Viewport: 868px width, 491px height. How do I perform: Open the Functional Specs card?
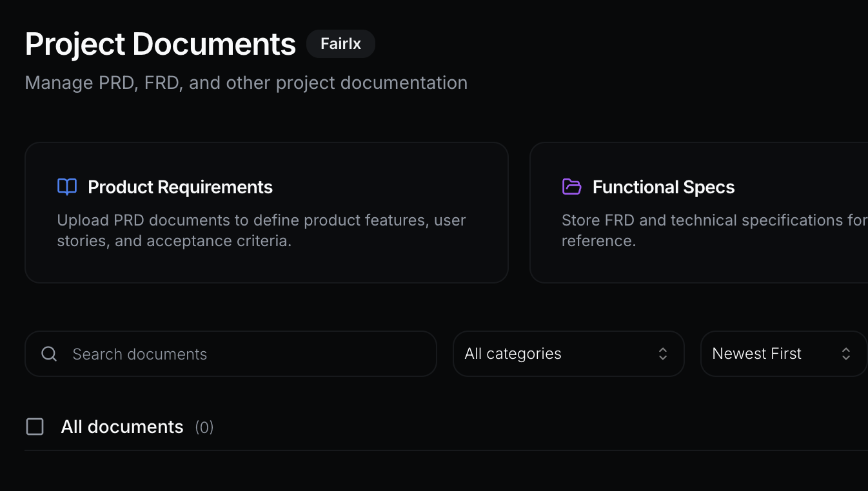point(699,213)
